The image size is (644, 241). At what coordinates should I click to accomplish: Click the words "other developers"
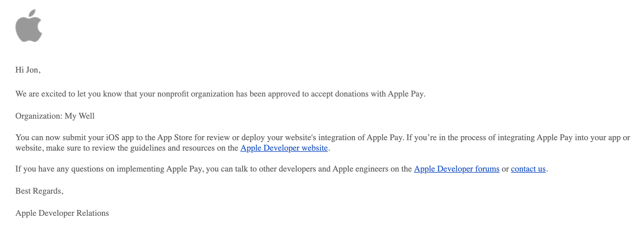pos(287,169)
